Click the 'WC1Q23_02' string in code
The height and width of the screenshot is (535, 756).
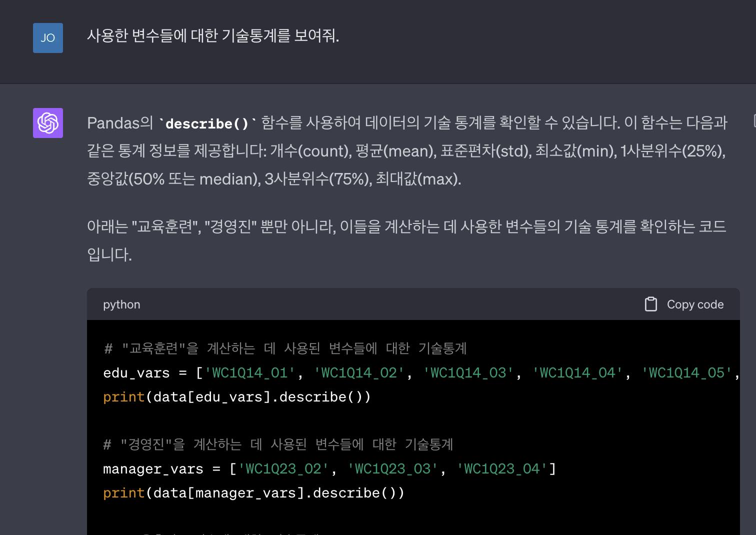[x=283, y=469]
